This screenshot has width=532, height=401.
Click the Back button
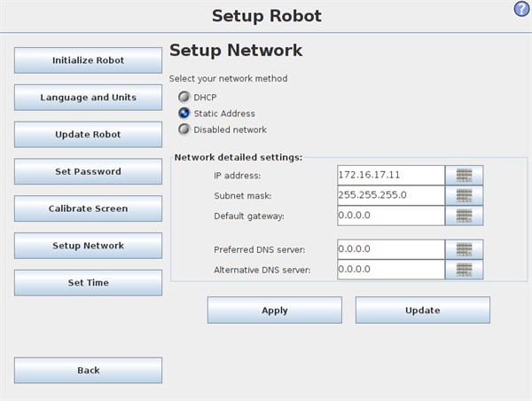88,370
